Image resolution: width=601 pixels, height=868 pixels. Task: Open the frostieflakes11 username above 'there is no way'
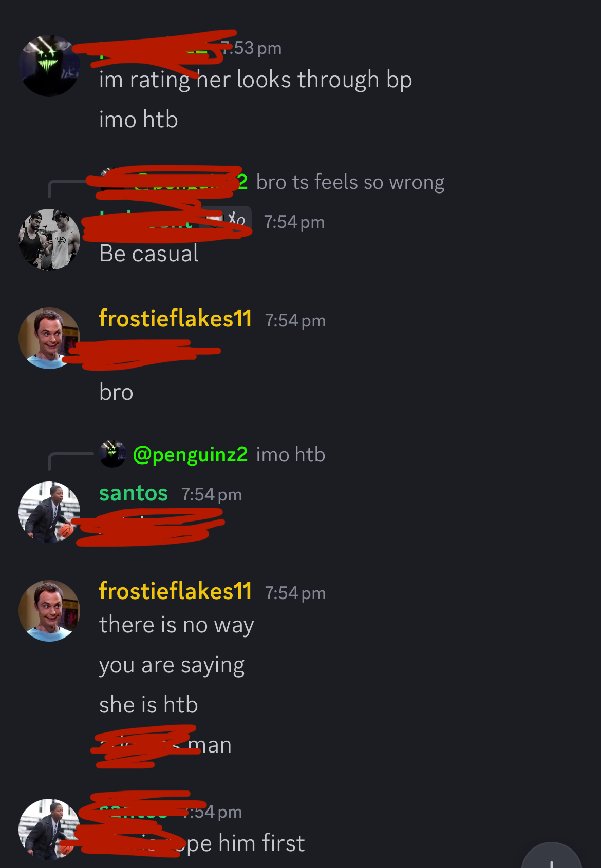(x=175, y=591)
